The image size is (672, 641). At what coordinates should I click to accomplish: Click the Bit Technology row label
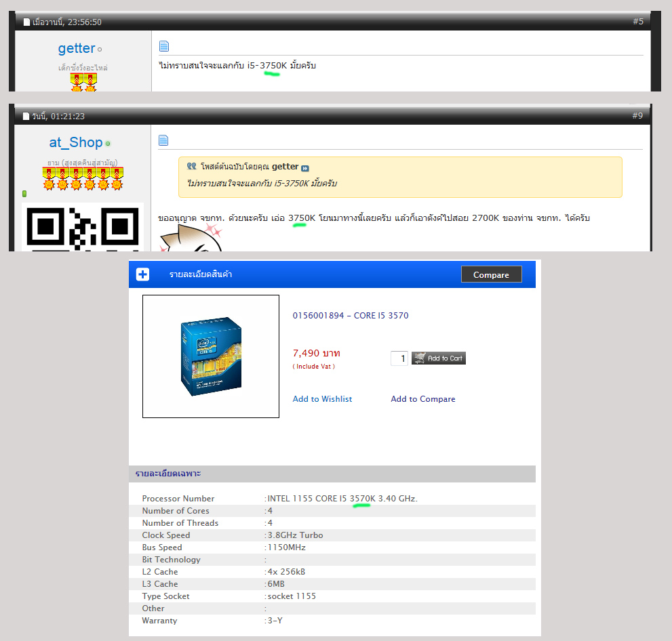click(171, 560)
